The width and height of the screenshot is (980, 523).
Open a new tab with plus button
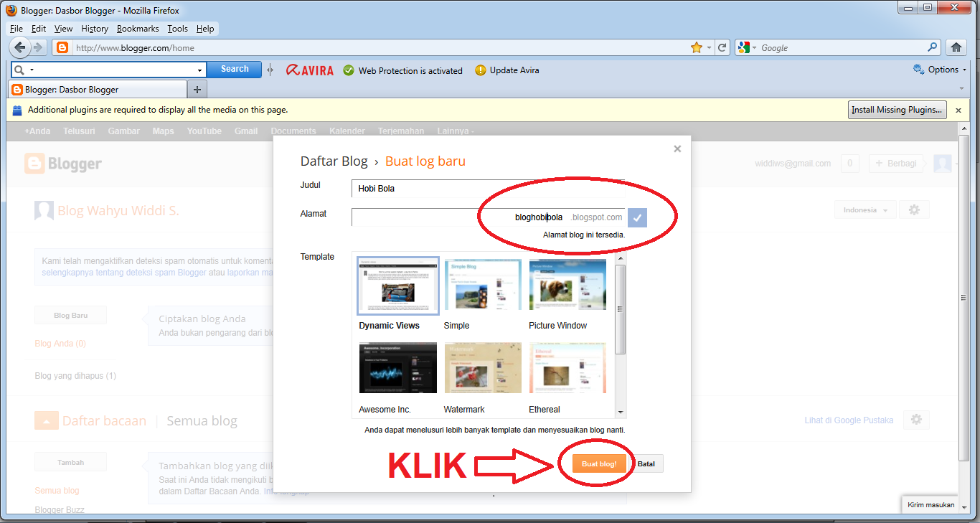[197, 90]
